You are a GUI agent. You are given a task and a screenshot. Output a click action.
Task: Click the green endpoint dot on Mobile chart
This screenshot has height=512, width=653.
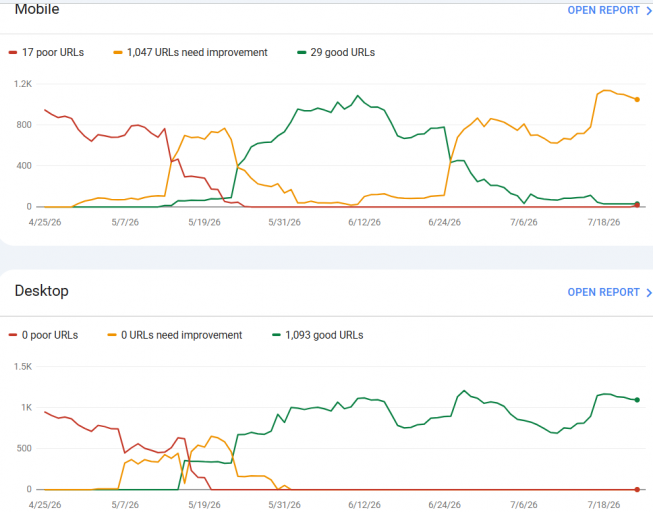click(638, 203)
